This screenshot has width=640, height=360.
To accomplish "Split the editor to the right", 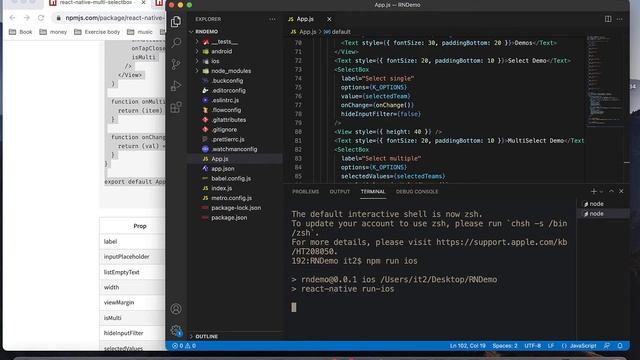I will [x=608, y=19].
